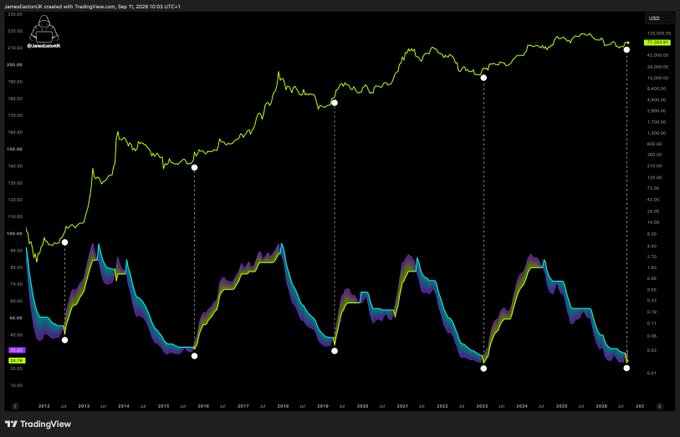Click the purple 30.93 value tag
Image resolution: width=680 pixels, height=437 pixels.
point(17,350)
